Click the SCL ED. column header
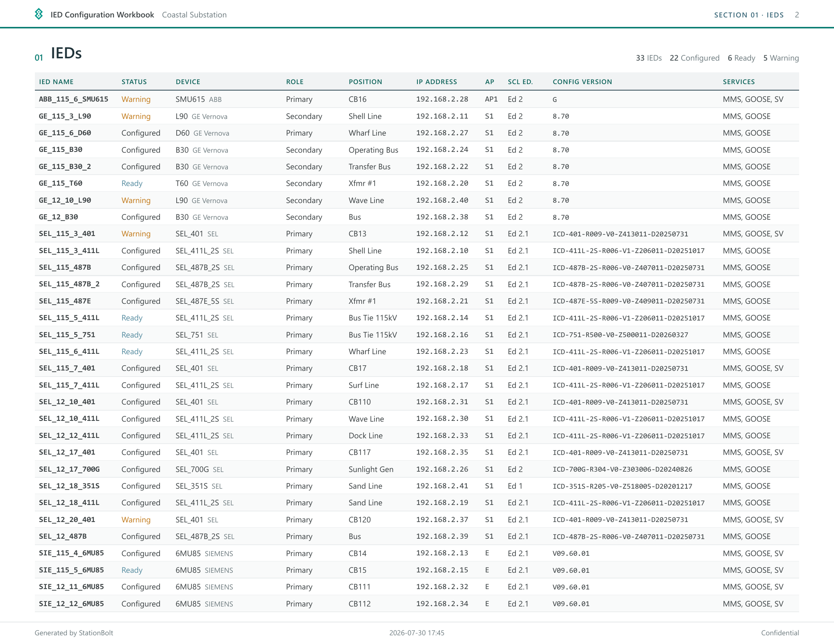Screen dimensions: 834x644 pos(520,82)
